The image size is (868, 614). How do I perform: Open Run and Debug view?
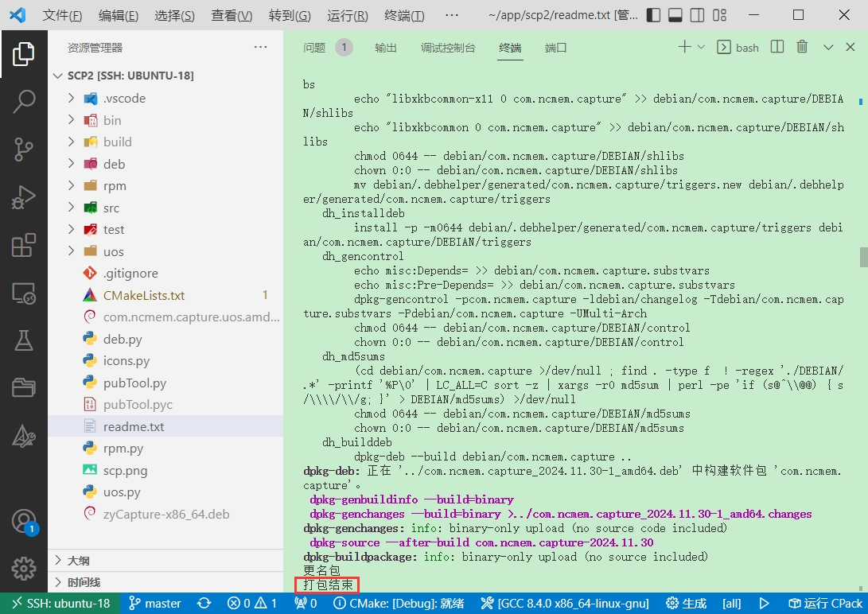click(x=24, y=197)
